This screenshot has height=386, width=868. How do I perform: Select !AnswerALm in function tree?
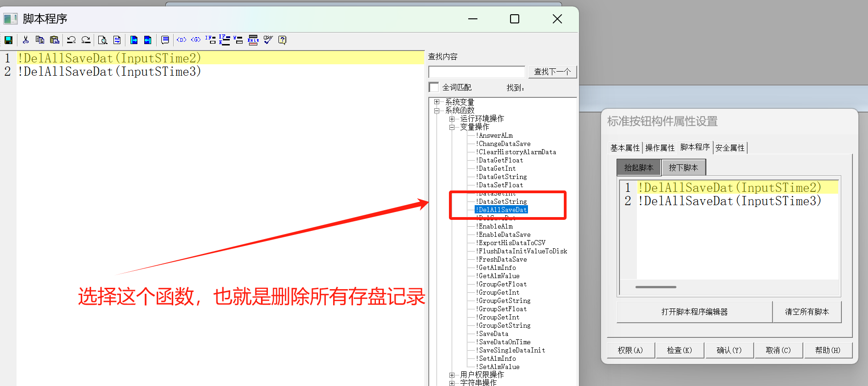coord(494,135)
